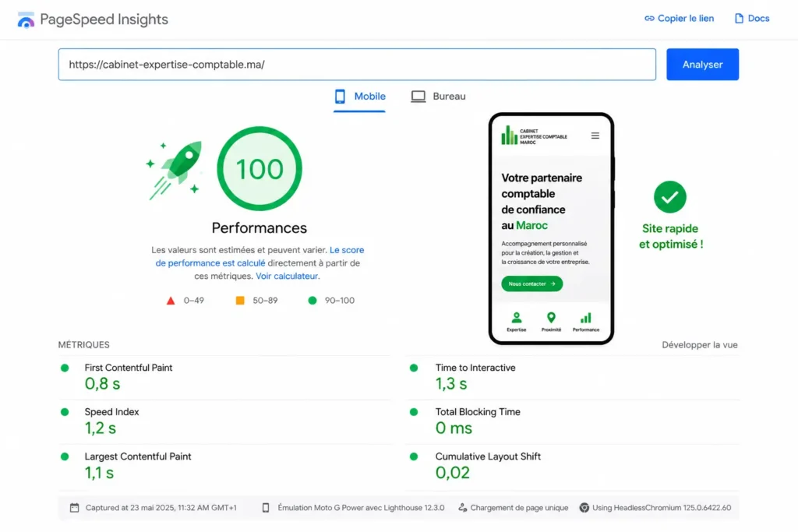
Task: Click the Largest Contentful Paint green dot
Action: point(65,456)
